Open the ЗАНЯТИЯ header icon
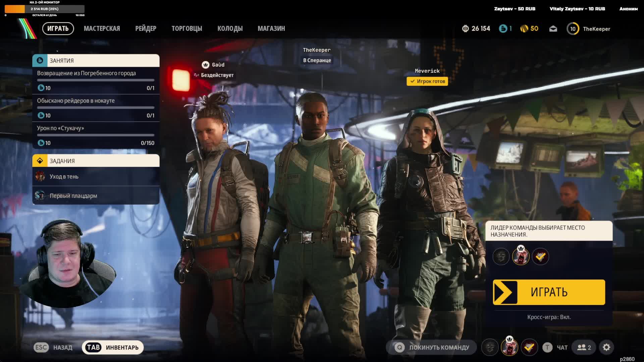Image resolution: width=644 pixels, height=362 pixels. [x=40, y=61]
